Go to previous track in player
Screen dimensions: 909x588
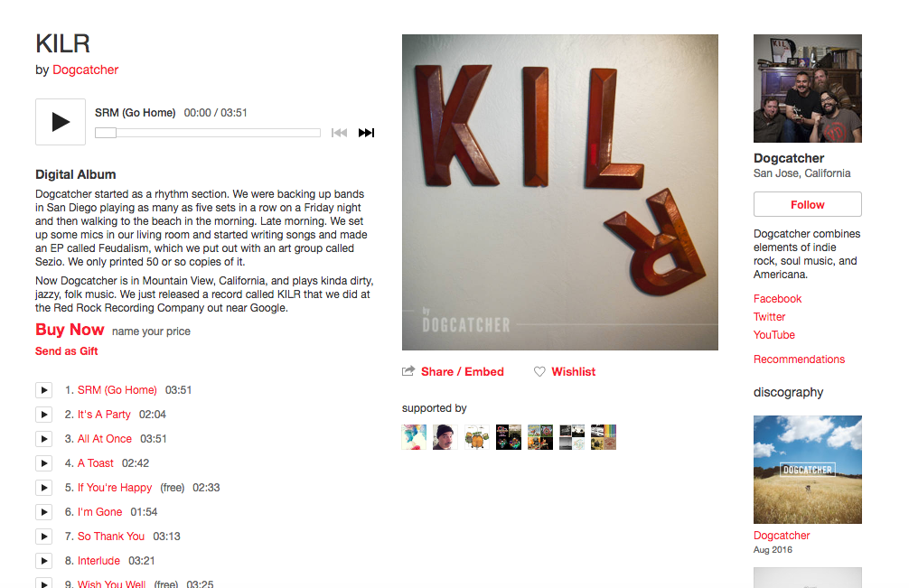(339, 133)
